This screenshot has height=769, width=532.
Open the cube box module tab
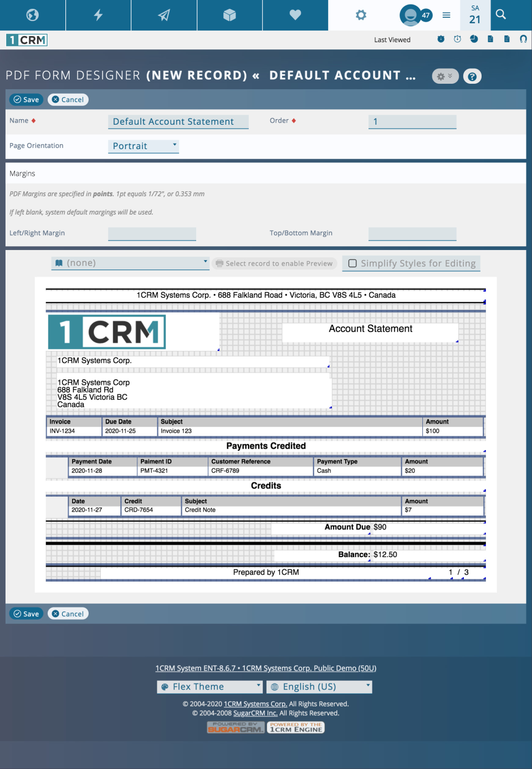(x=229, y=15)
